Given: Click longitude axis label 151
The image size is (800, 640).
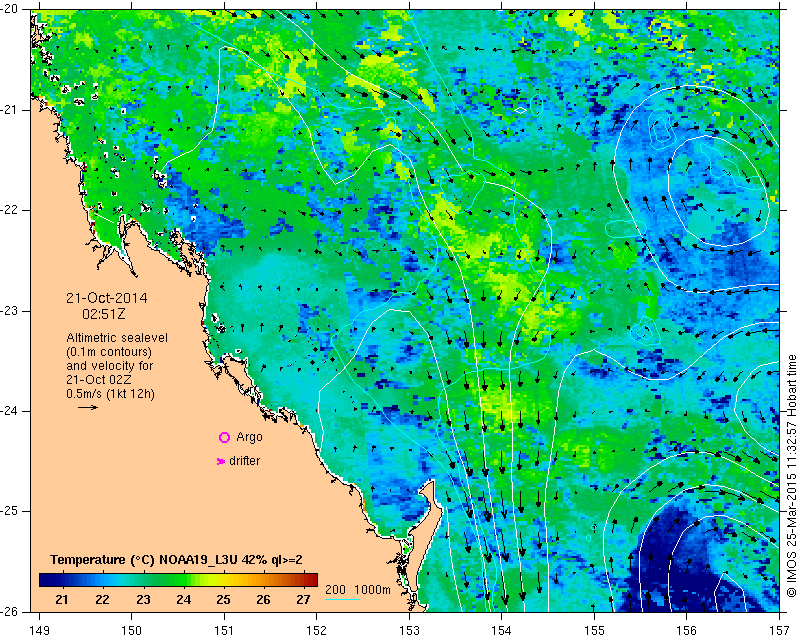Looking at the screenshot, I should coord(224,631).
